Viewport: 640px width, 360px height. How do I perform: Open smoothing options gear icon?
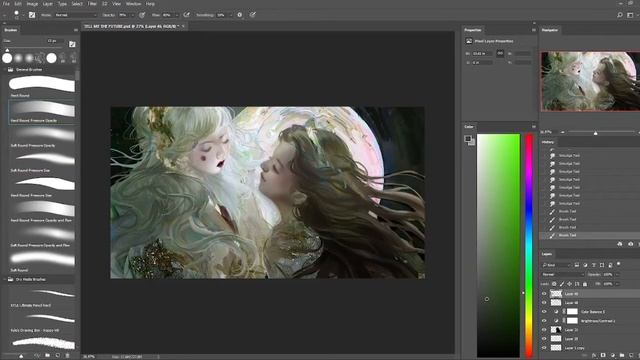point(240,15)
